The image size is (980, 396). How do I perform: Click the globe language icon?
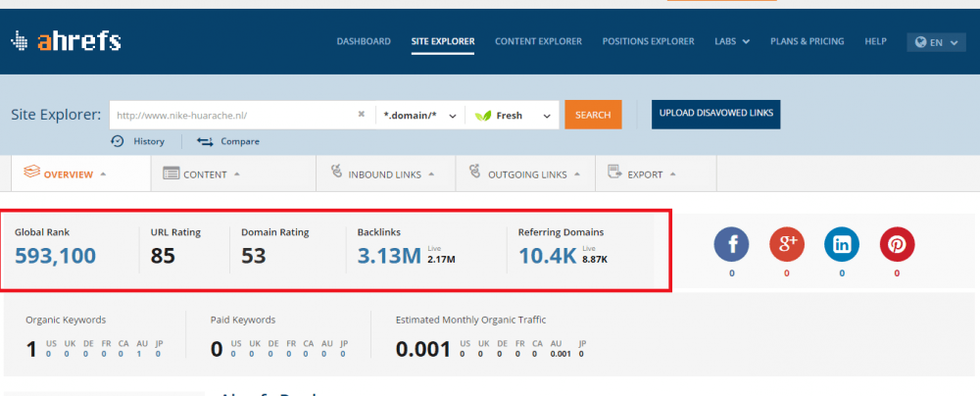coord(920,42)
